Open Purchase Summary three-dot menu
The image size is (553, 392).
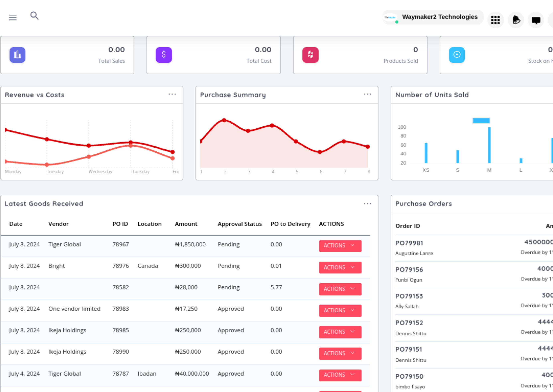pos(367,94)
